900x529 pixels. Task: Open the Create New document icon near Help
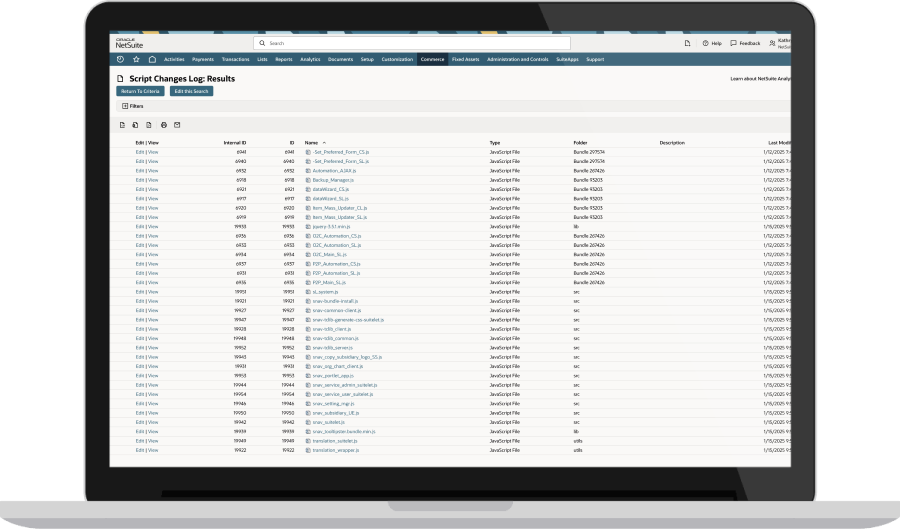687,43
